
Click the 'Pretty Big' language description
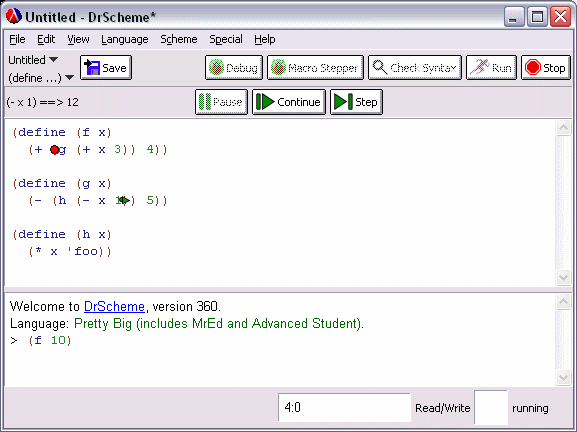click(219, 323)
